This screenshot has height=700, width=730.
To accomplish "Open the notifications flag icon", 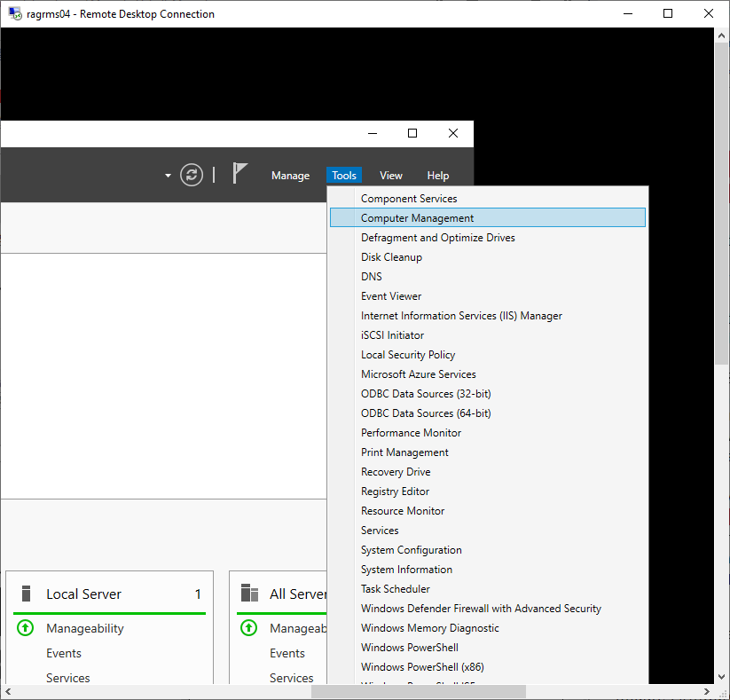I will tap(239, 173).
